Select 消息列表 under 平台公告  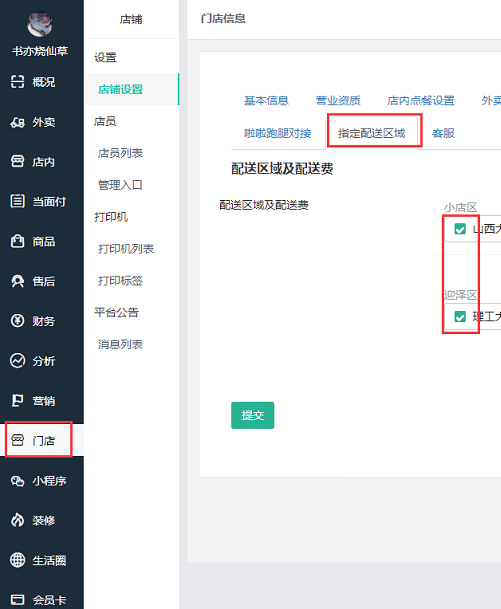point(120,345)
